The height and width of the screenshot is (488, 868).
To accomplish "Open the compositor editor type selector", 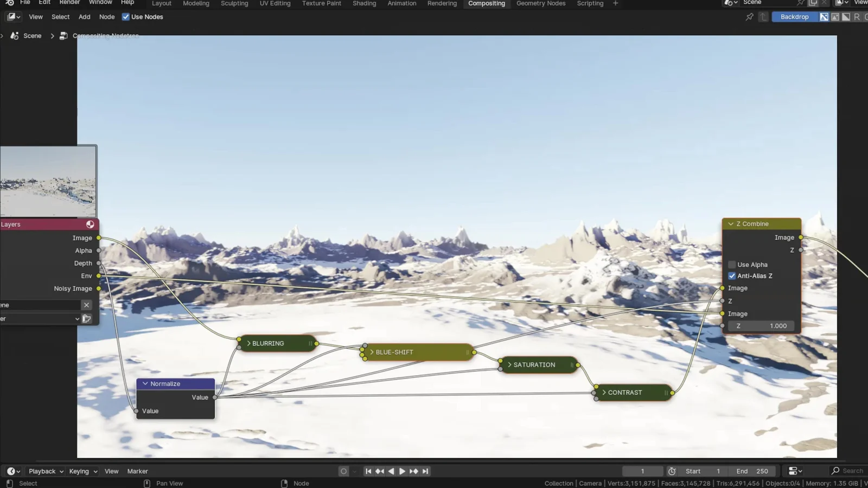I will 14,17.
